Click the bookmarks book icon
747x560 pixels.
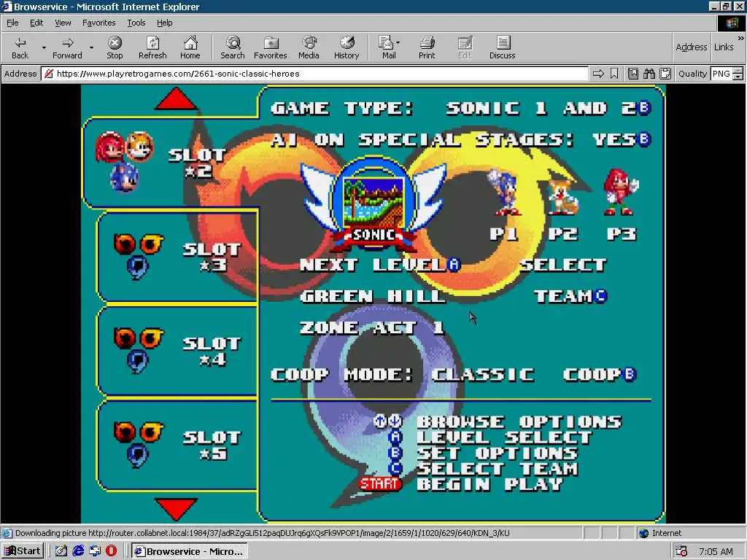[x=633, y=74]
